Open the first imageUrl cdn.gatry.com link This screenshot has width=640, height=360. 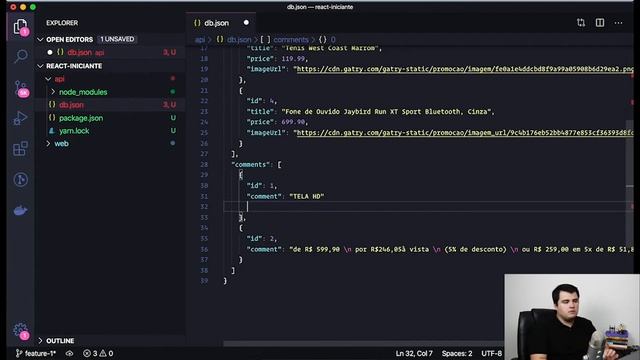465,69
